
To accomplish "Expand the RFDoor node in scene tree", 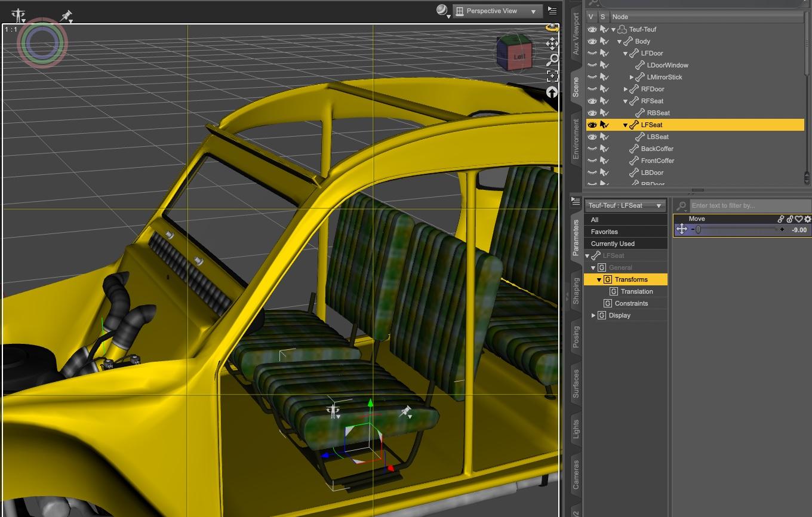I will click(626, 89).
